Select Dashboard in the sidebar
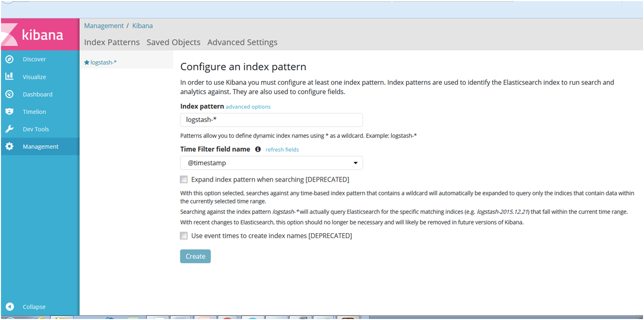Image resolution: width=644 pixels, height=320 pixels. 37,94
